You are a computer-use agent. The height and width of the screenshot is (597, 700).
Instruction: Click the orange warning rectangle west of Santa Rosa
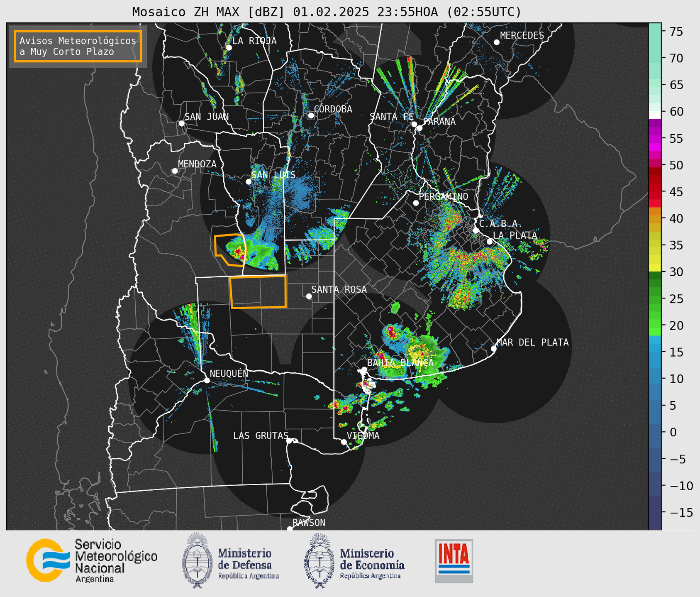(x=258, y=292)
